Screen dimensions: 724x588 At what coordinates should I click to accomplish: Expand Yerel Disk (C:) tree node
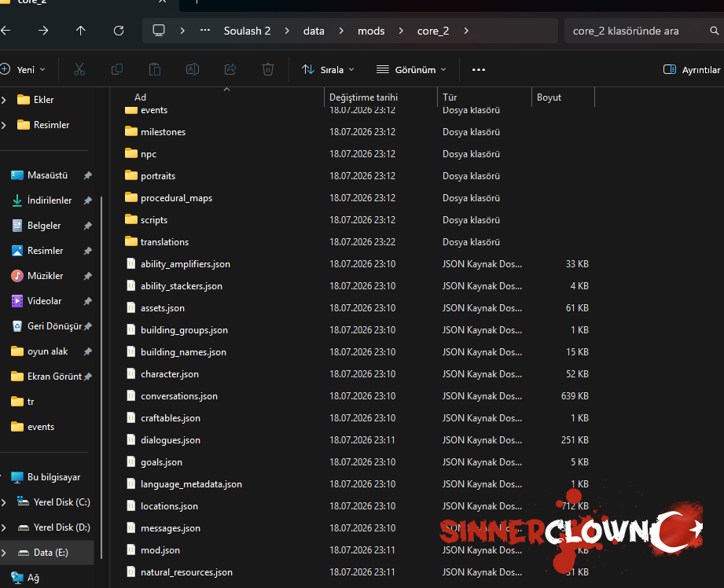(4, 502)
